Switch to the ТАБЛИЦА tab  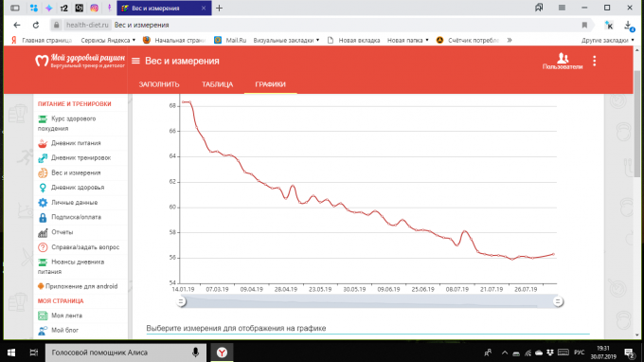(x=217, y=84)
